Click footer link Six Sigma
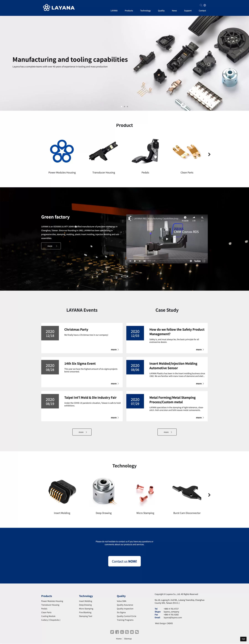 [x=121, y=612]
